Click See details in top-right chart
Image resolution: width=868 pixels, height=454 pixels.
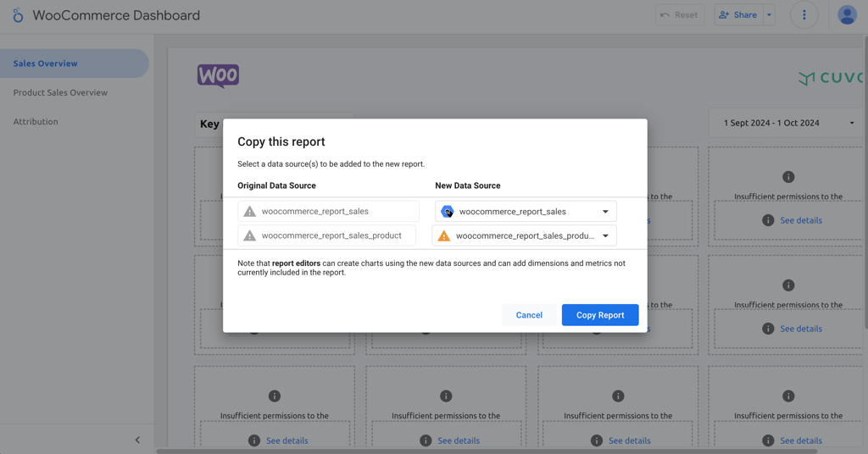coord(800,220)
